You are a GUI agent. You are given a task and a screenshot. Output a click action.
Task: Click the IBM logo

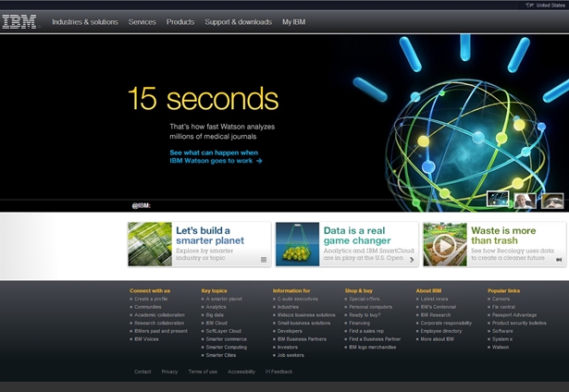point(19,22)
